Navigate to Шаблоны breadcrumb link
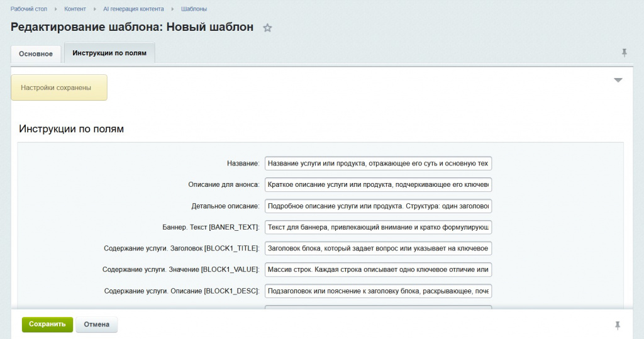 pos(194,9)
